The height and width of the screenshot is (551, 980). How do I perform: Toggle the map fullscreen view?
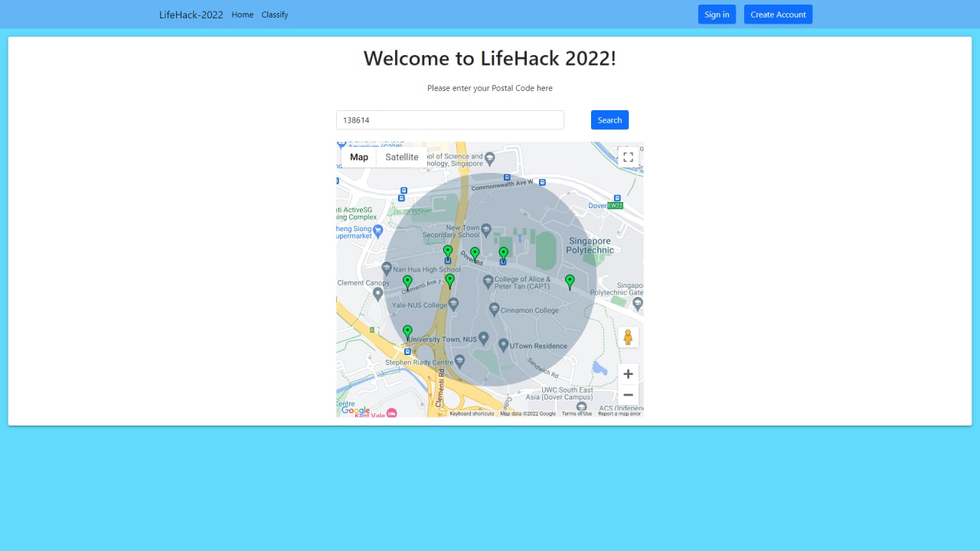[628, 157]
